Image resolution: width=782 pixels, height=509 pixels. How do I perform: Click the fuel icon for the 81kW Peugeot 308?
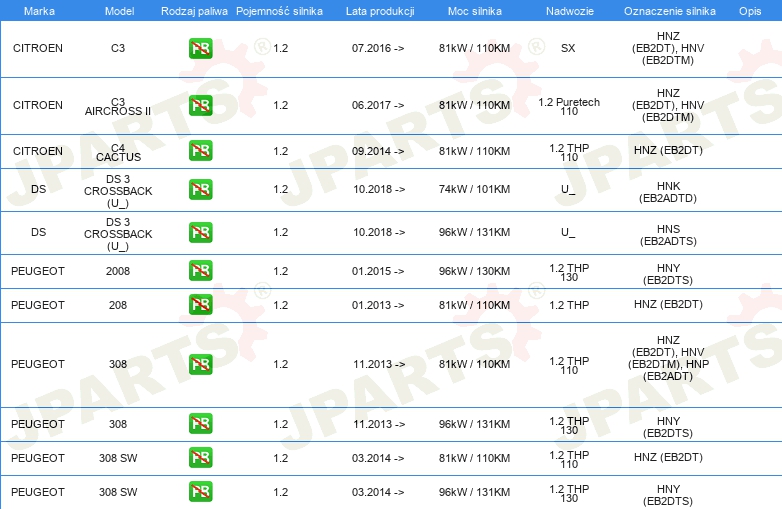[200, 365]
